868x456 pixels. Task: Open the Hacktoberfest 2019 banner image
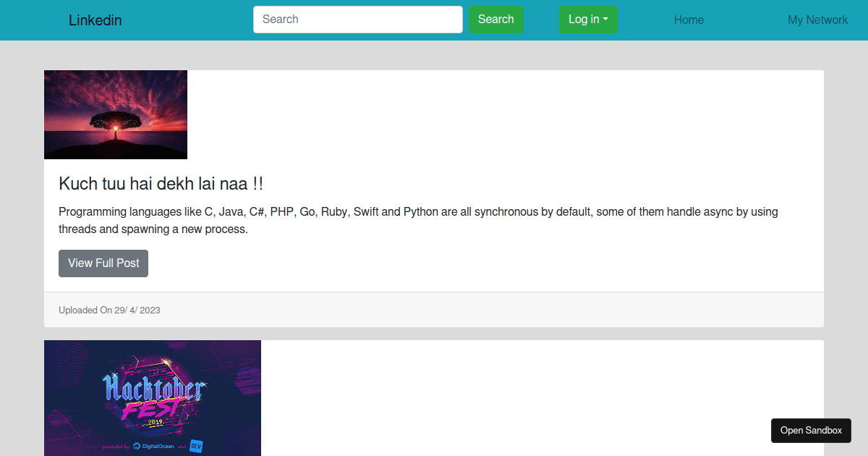click(x=152, y=398)
